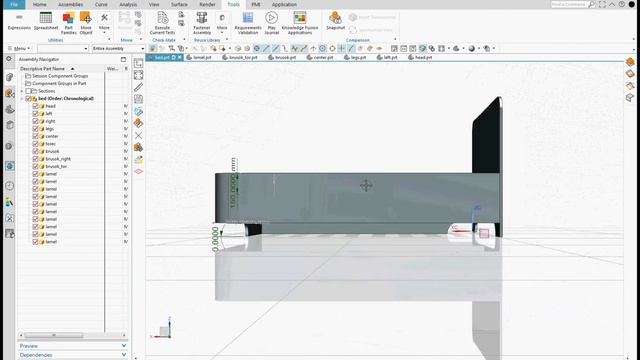The width and height of the screenshot is (640, 360).
Task: Click the Find a Command search field
Action: click(569, 4)
